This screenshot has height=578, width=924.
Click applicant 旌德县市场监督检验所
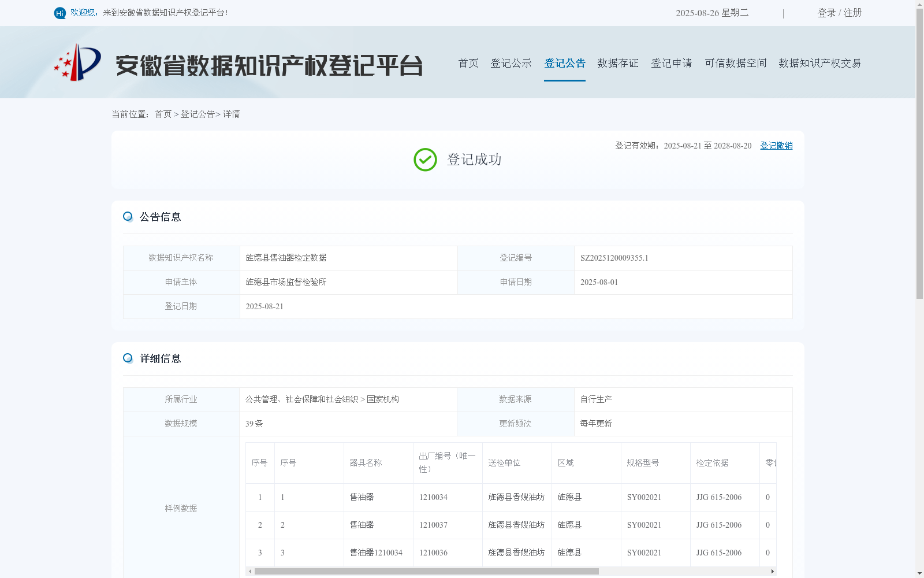(286, 282)
